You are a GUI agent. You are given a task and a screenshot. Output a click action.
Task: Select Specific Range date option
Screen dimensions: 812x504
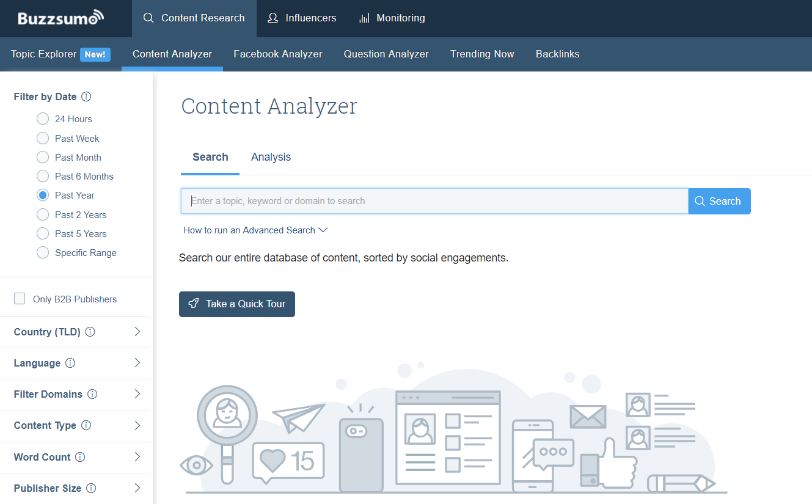tap(43, 252)
